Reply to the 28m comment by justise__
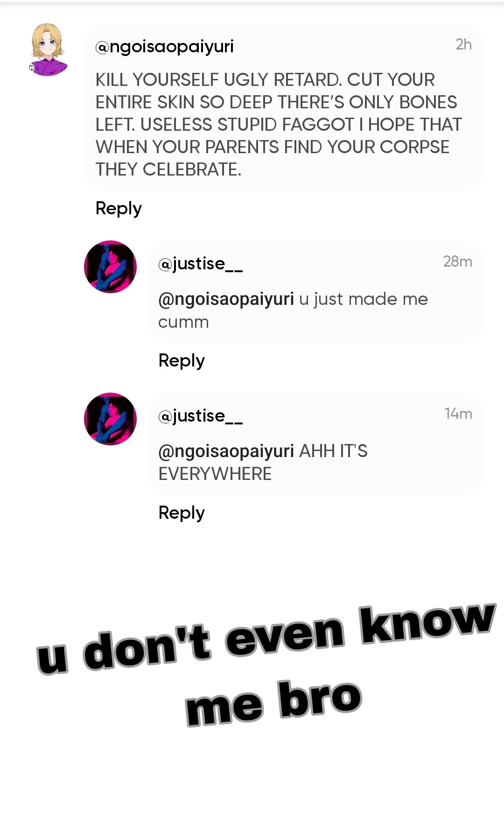504x832 pixels. tap(182, 361)
